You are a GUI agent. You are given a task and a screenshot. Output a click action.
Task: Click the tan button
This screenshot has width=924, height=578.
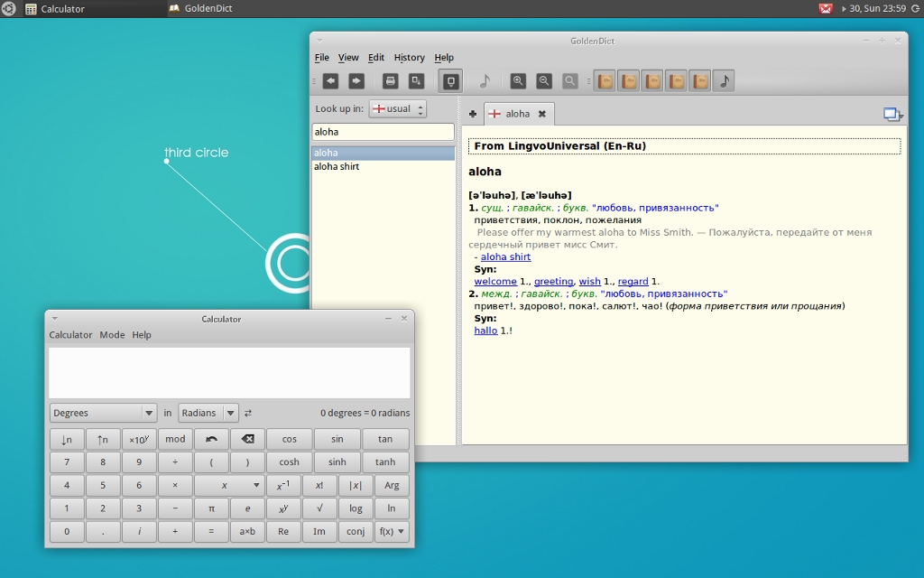(385, 439)
